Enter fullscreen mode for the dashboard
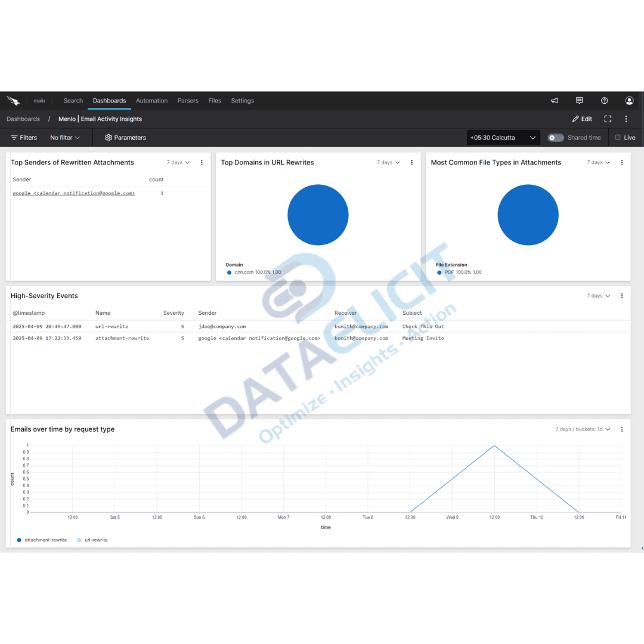This screenshot has height=644, width=644. pos(608,119)
